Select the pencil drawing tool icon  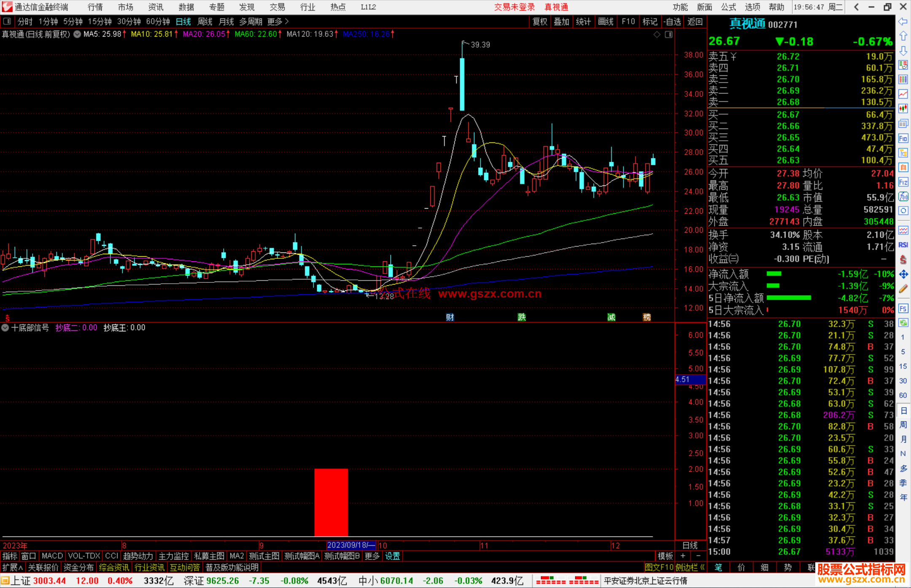pos(903,289)
